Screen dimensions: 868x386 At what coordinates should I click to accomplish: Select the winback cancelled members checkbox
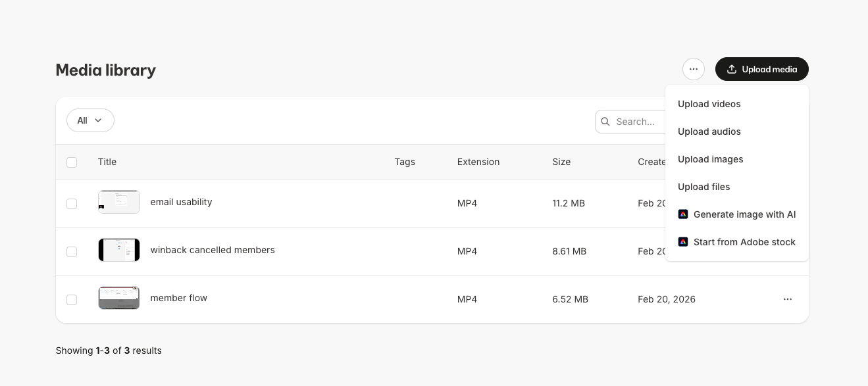pos(72,252)
